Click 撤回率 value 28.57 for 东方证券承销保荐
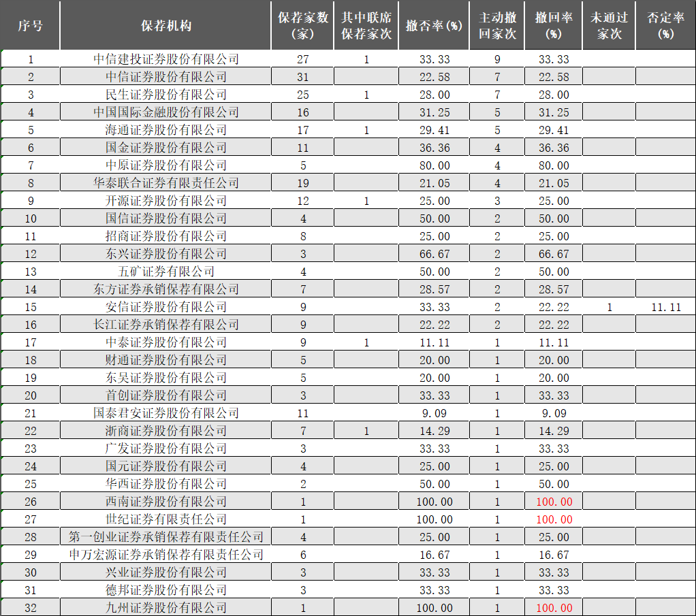This screenshot has height=616, width=696. [x=554, y=290]
